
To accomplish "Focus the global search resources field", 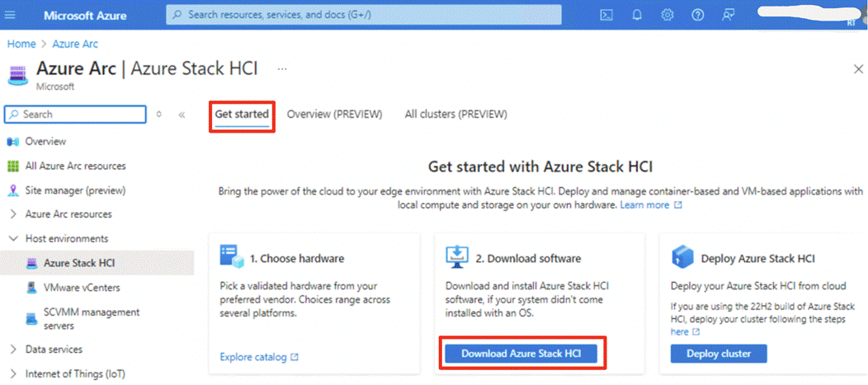I will [371, 15].
